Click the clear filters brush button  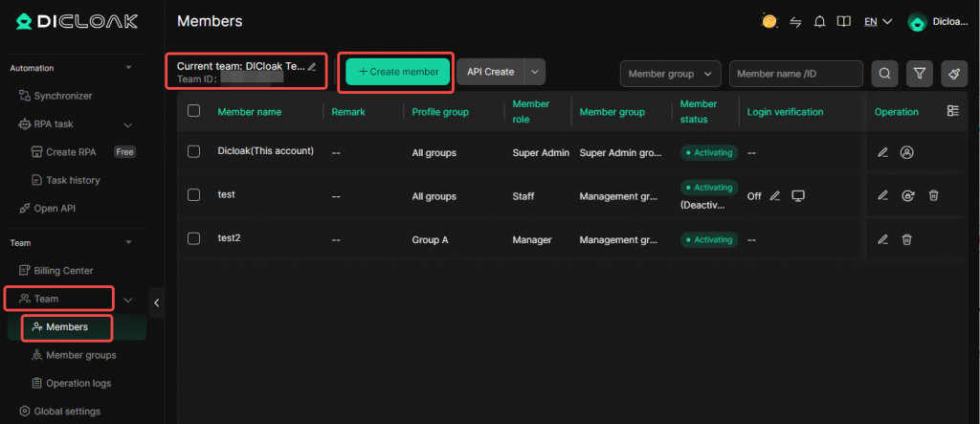click(954, 74)
